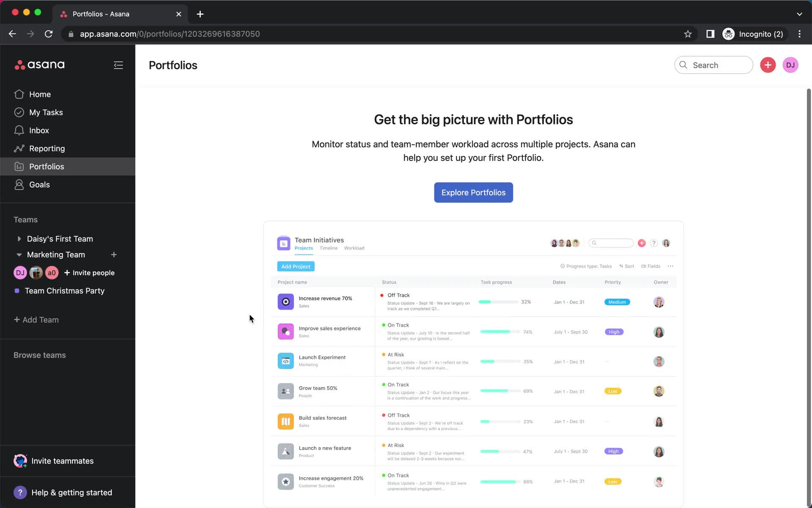Switch to the Workload tab
Viewport: 812px width, 508px height.
point(354,248)
